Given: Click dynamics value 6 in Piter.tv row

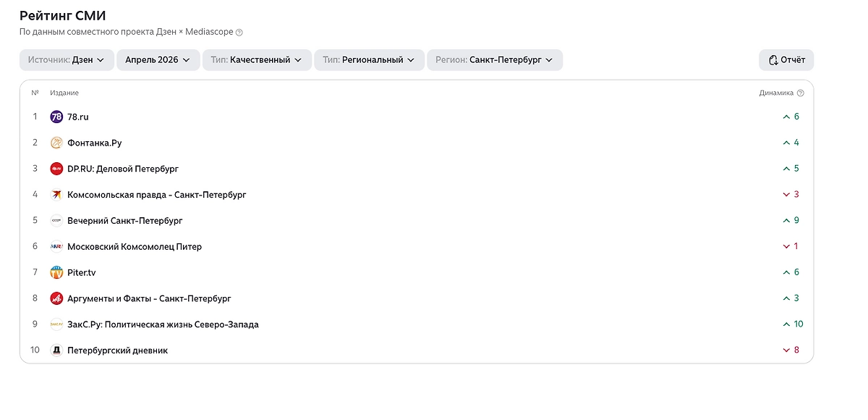Looking at the screenshot, I should point(796,273).
